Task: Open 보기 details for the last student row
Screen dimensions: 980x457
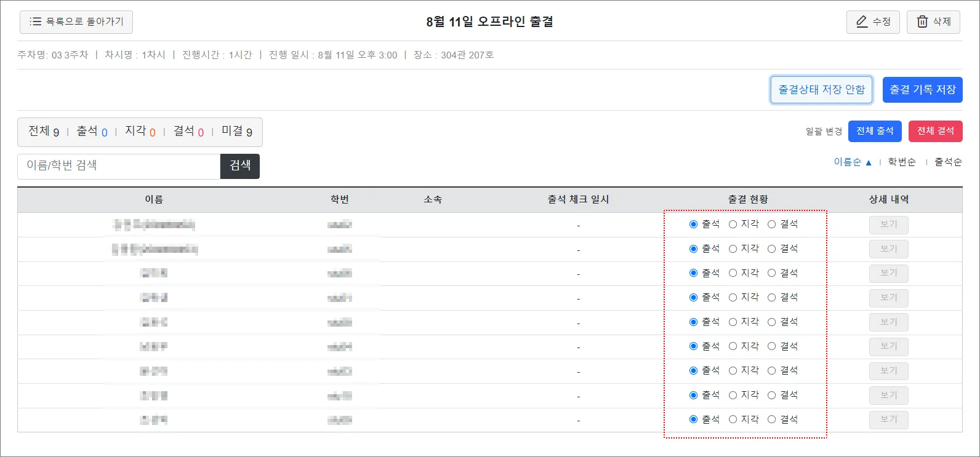Action: click(888, 419)
